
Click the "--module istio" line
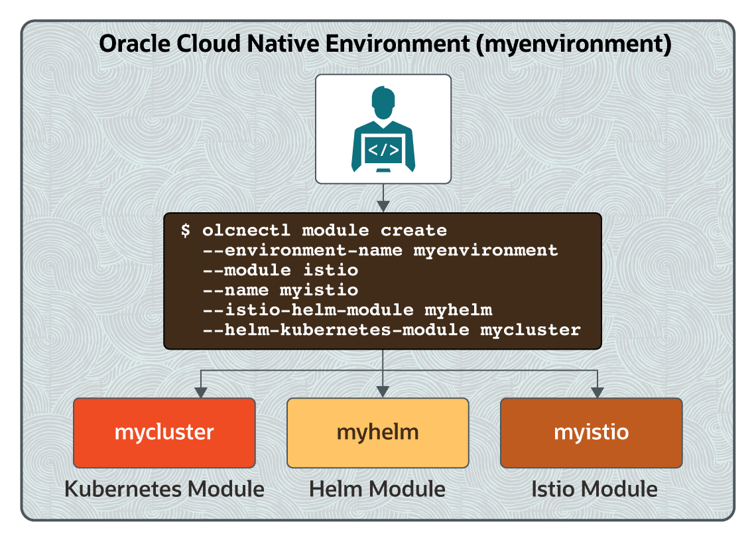click(281, 270)
